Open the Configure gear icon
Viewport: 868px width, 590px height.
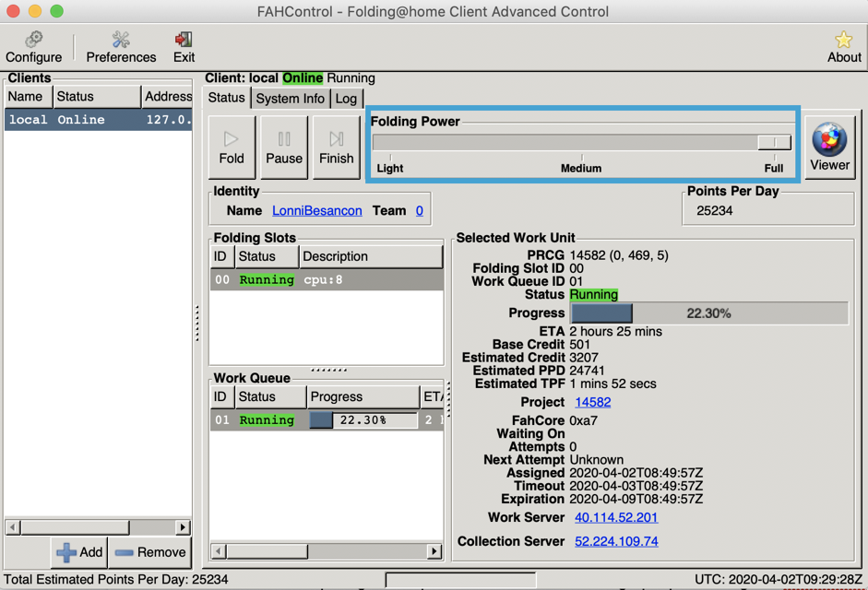34,40
